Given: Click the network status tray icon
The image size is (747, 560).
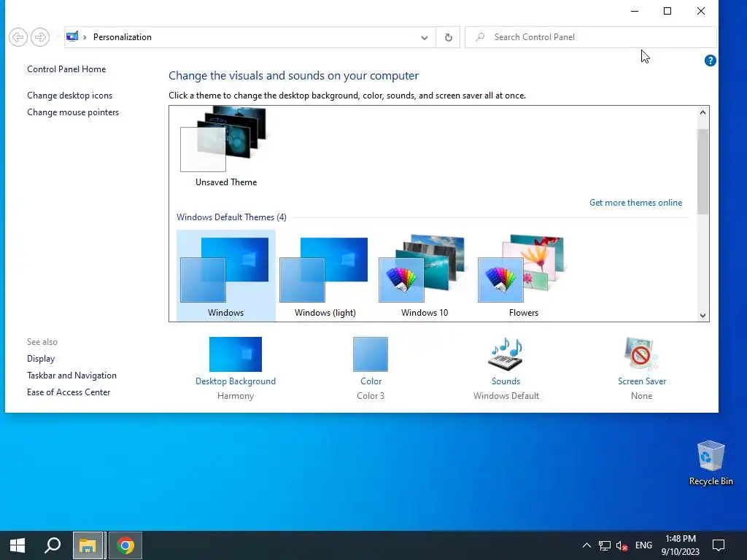Looking at the screenshot, I should [605, 545].
